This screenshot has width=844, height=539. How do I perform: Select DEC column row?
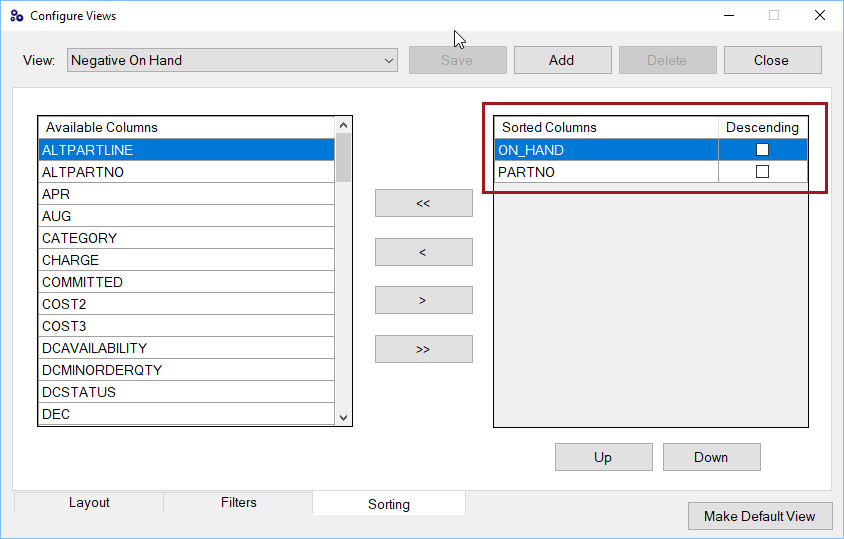pyautogui.click(x=186, y=414)
